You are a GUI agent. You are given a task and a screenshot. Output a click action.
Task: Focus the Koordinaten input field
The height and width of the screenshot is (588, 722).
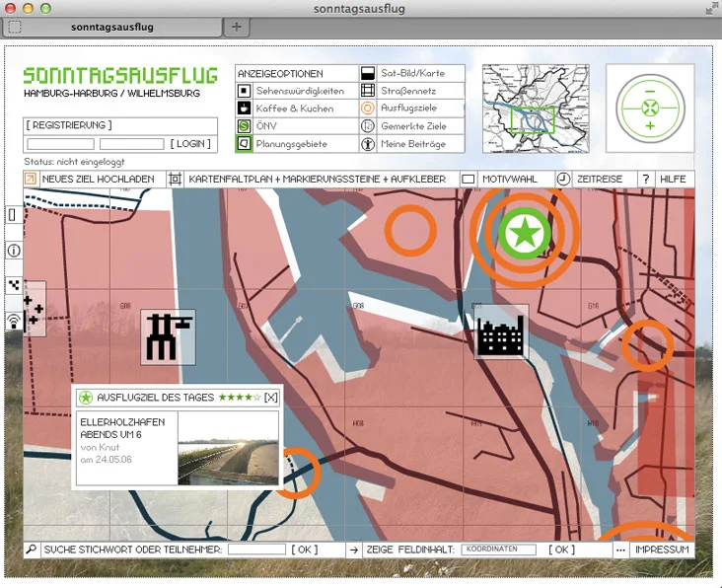499,550
